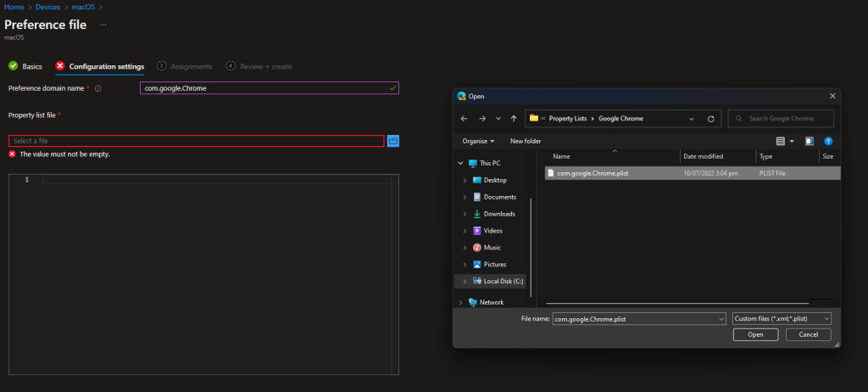The width and height of the screenshot is (868, 392).
Task: Click into the property list editor area
Action: [x=203, y=274]
